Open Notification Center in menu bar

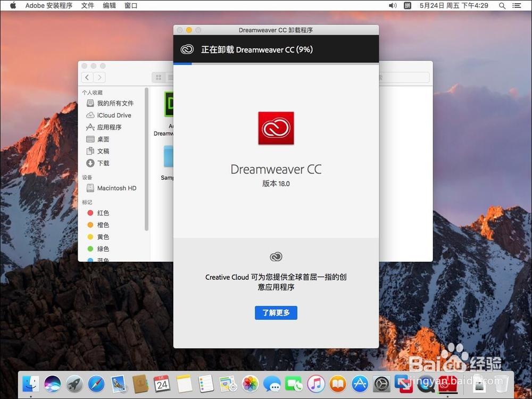(517, 5)
